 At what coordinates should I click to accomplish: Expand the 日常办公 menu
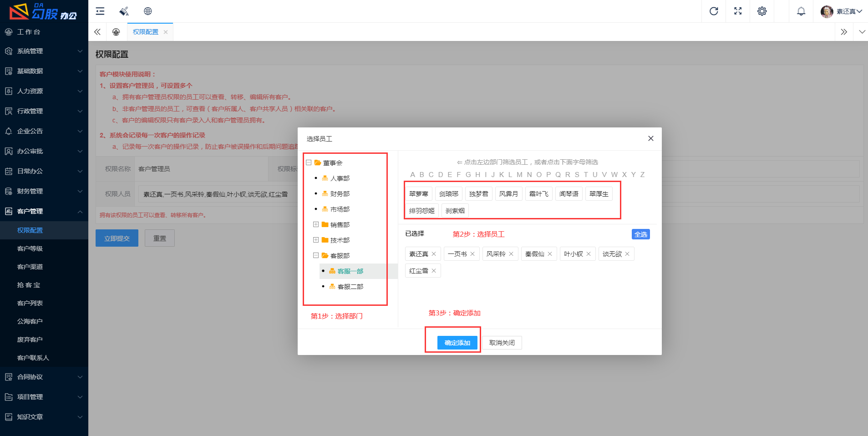coord(44,171)
